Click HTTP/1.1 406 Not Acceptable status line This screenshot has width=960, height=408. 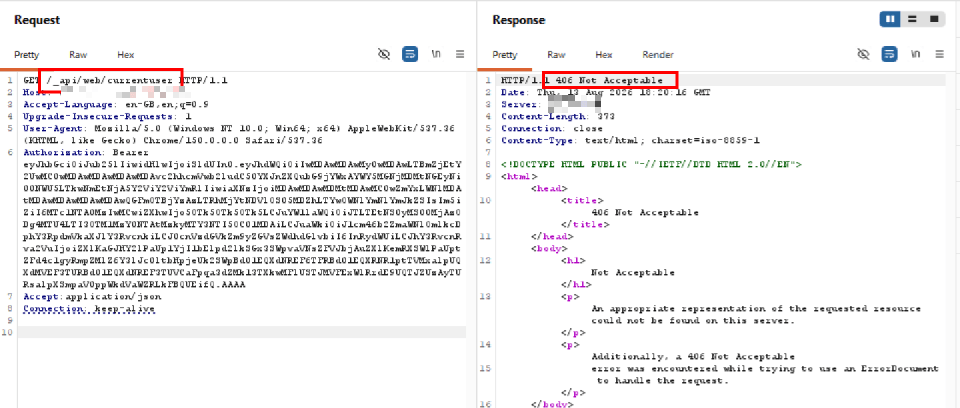pos(582,80)
